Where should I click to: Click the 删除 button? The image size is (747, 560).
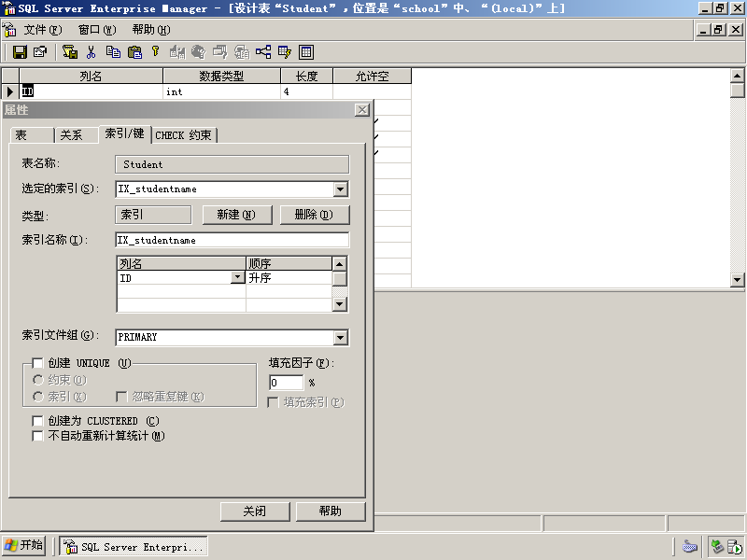click(315, 215)
